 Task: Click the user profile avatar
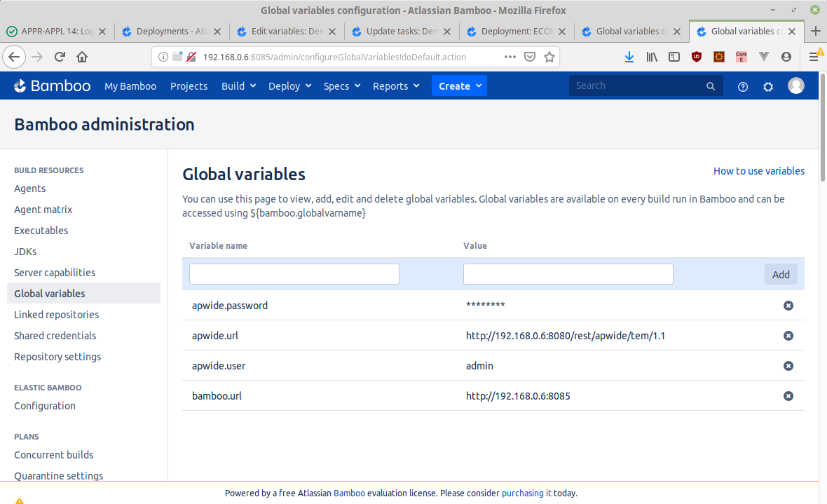pyautogui.click(x=795, y=86)
